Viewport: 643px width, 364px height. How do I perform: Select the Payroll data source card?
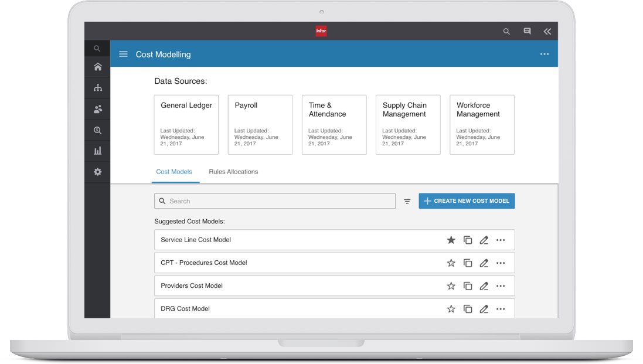click(260, 125)
